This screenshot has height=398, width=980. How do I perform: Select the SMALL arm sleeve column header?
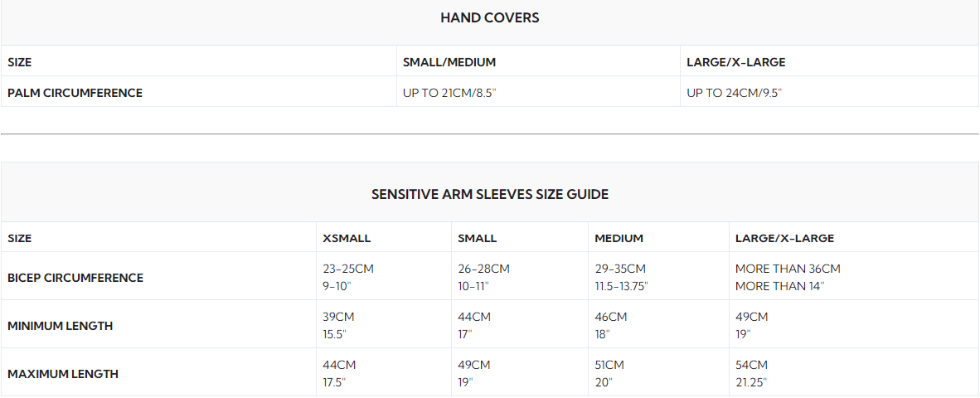[x=477, y=239]
